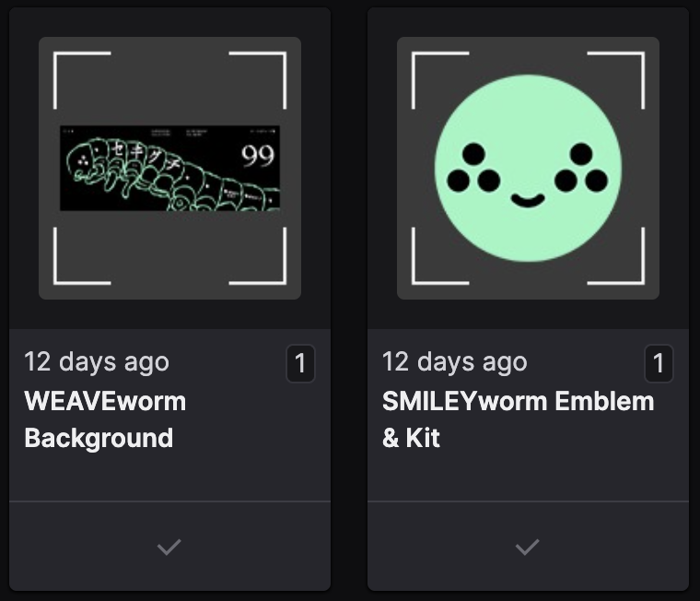This screenshot has height=601, width=700.
Task: Click the left three-dot eye cluster
Action: pos(473,168)
